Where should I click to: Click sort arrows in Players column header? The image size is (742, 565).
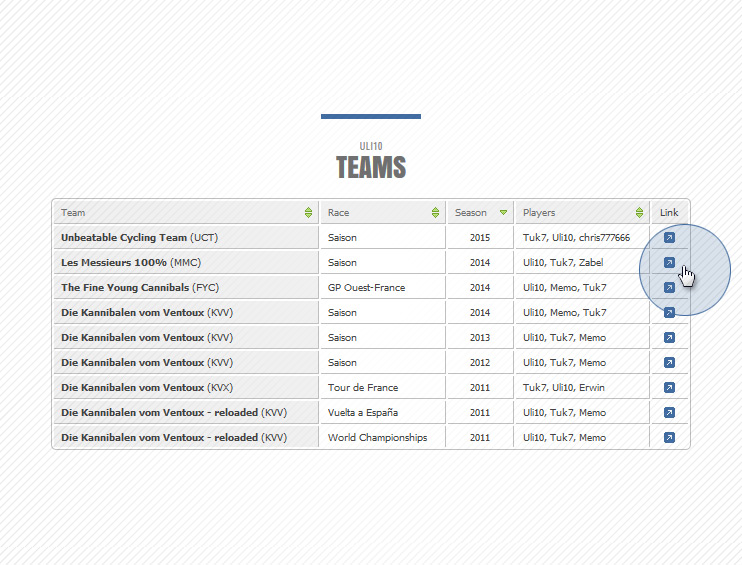coord(639,213)
